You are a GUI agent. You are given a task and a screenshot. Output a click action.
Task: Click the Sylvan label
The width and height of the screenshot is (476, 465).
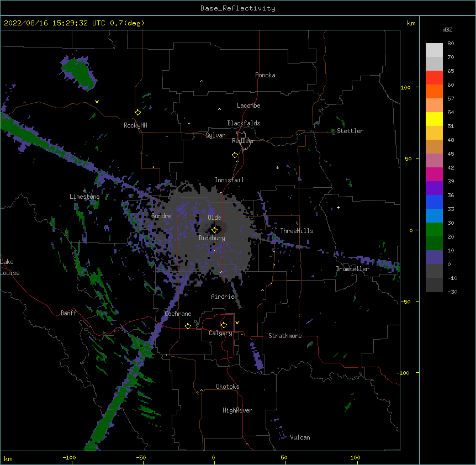(x=215, y=135)
